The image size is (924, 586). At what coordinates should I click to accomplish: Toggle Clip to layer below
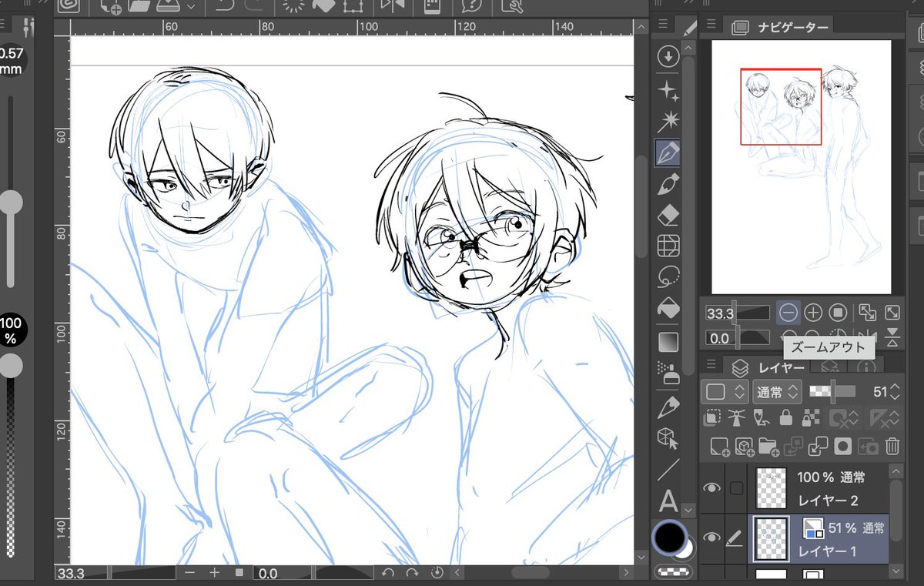pos(713,418)
